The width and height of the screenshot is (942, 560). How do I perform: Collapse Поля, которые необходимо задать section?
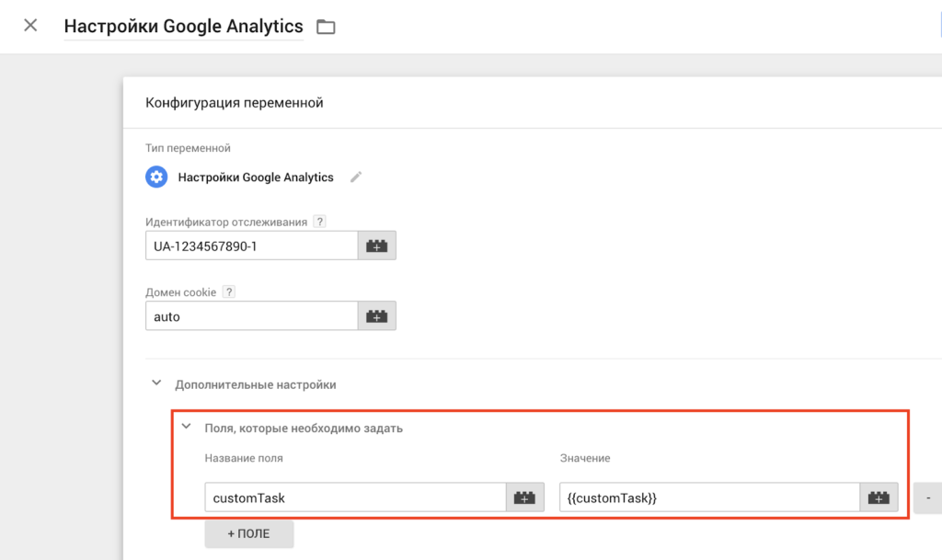(x=187, y=428)
